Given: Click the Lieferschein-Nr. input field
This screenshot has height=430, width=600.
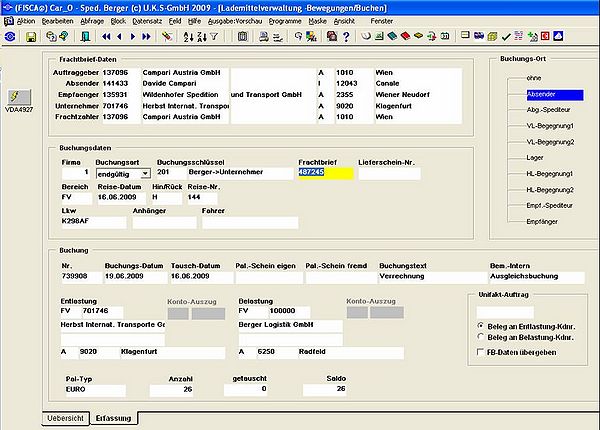Looking at the screenshot, I should click(x=389, y=173).
